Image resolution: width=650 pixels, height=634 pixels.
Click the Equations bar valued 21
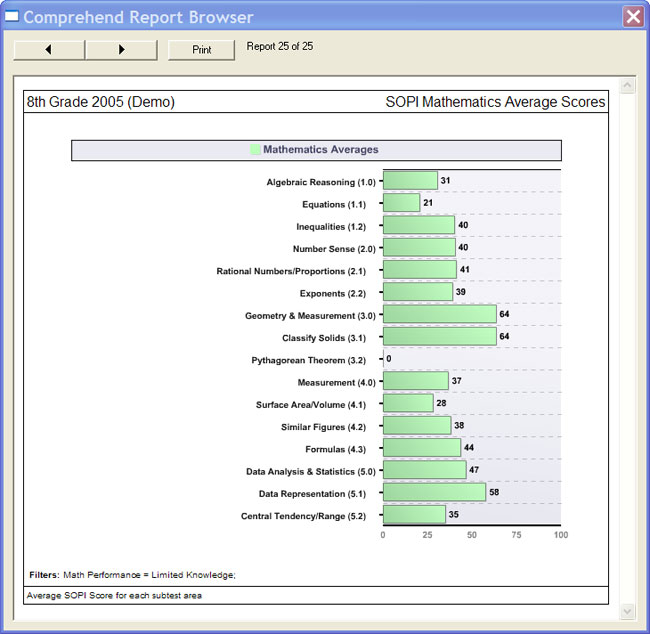point(402,203)
